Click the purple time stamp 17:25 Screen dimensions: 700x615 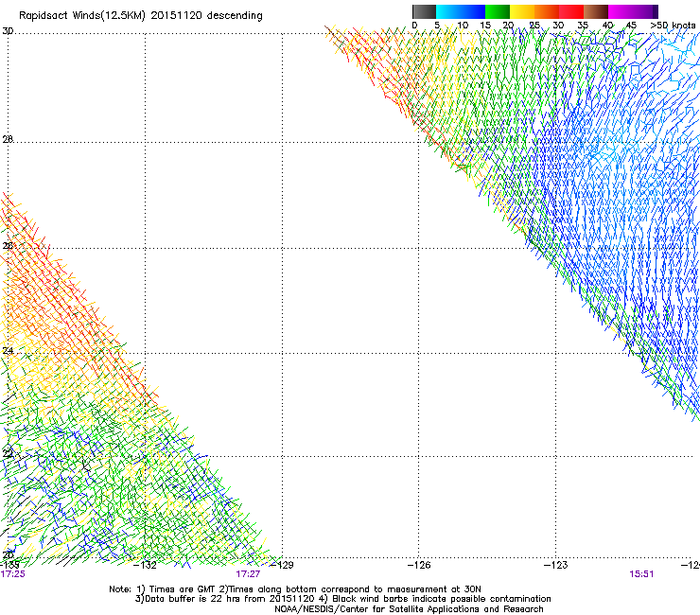pos(13,574)
